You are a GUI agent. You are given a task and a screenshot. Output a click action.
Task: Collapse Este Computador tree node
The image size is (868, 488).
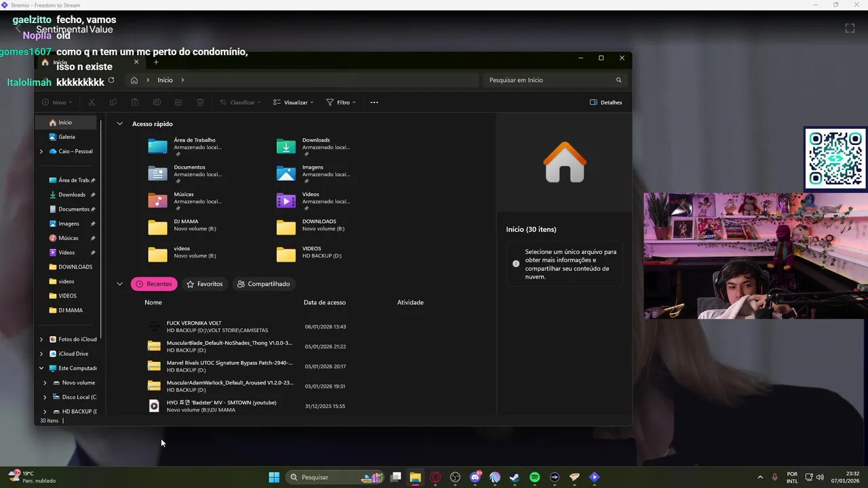[x=41, y=368]
